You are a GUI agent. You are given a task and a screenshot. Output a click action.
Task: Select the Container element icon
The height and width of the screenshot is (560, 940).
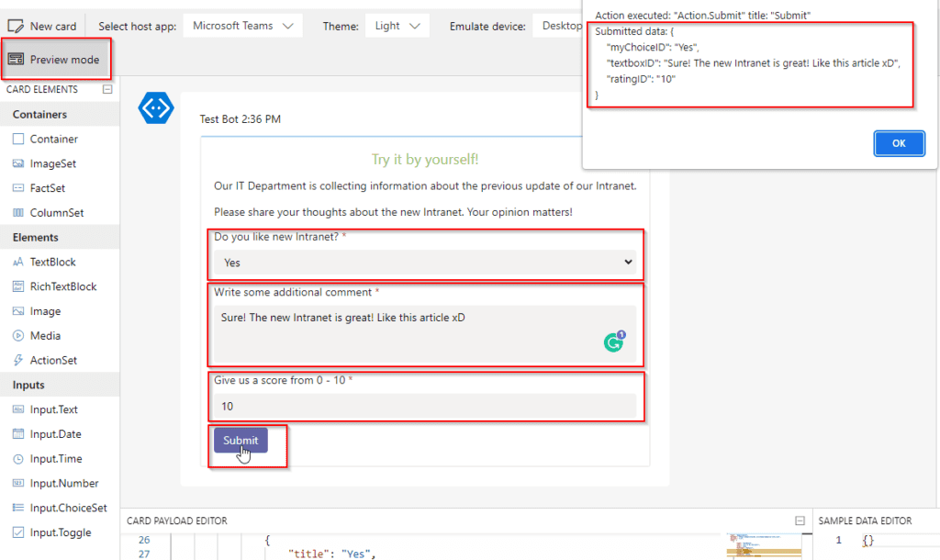click(18, 140)
